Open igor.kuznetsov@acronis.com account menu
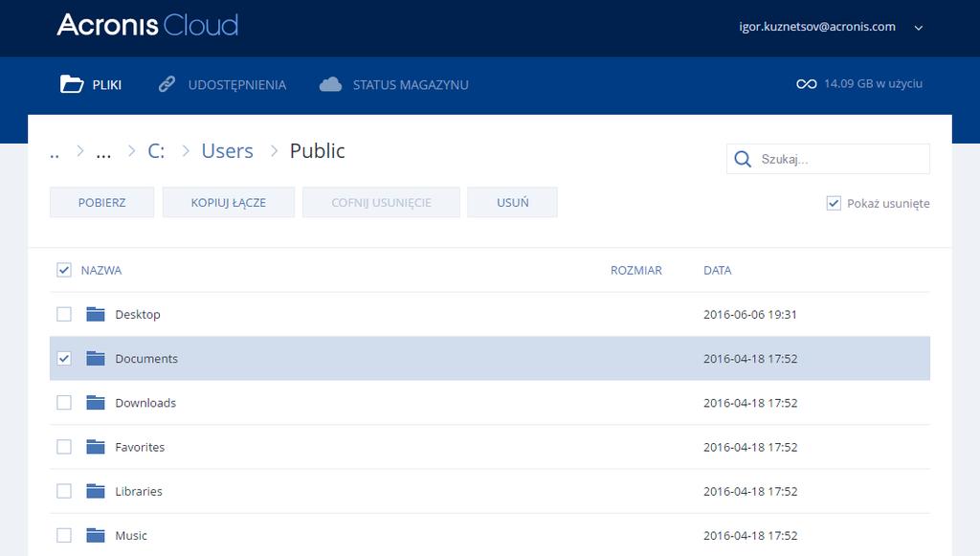The image size is (980, 556). coord(817,27)
